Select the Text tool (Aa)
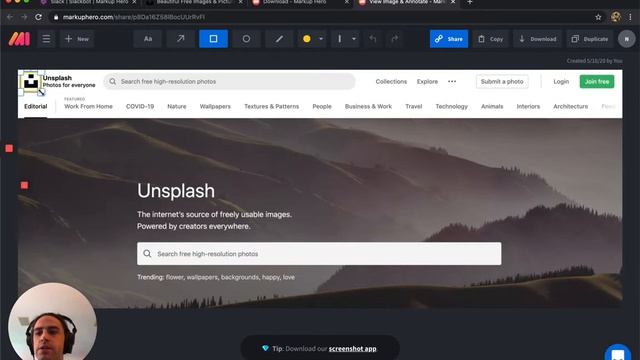640x360 pixels. [x=148, y=39]
